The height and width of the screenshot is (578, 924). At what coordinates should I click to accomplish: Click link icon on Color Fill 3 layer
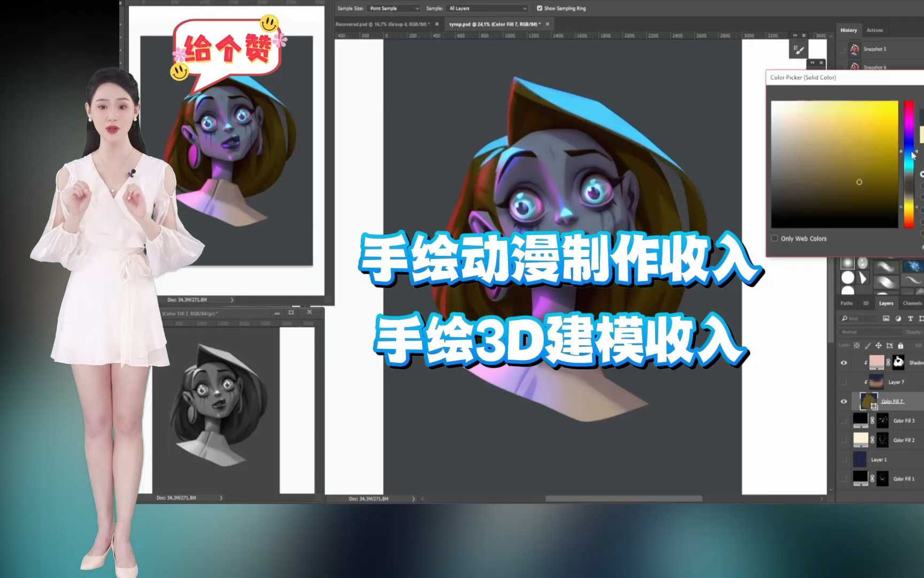[x=872, y=421]
